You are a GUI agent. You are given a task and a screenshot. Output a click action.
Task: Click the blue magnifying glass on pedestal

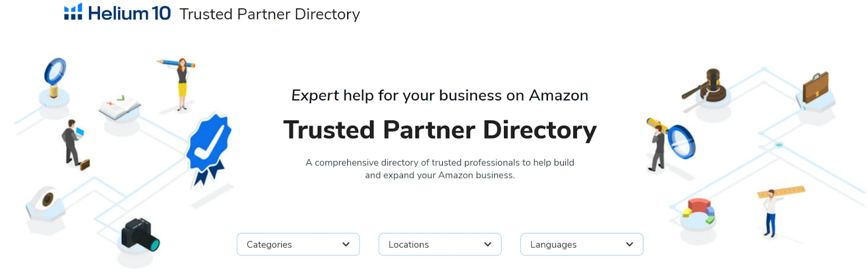(54, 77)
